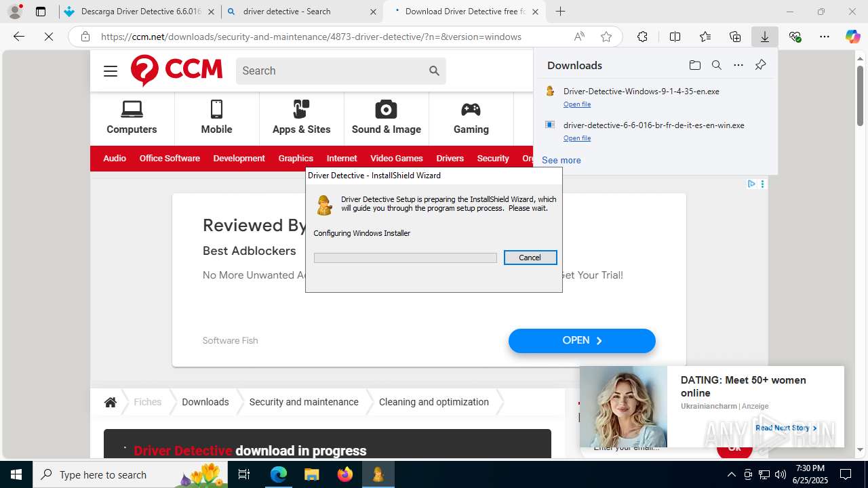Open the Edge profile icon

coord(15,12)
